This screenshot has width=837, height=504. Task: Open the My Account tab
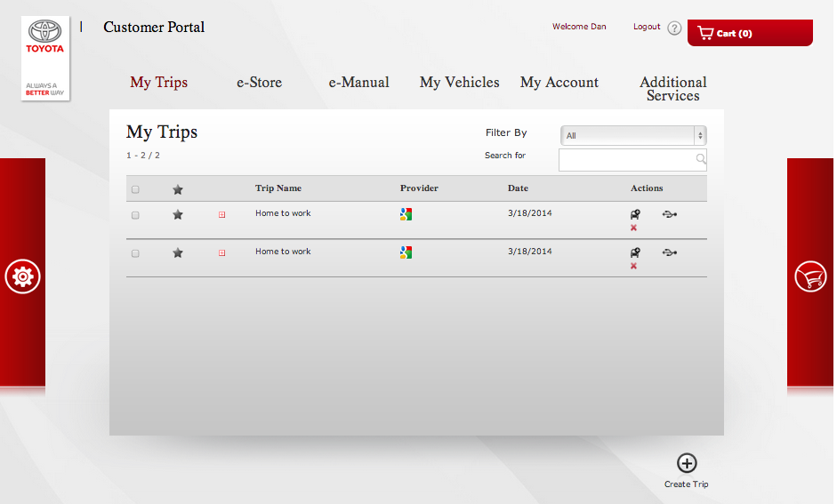559,82
